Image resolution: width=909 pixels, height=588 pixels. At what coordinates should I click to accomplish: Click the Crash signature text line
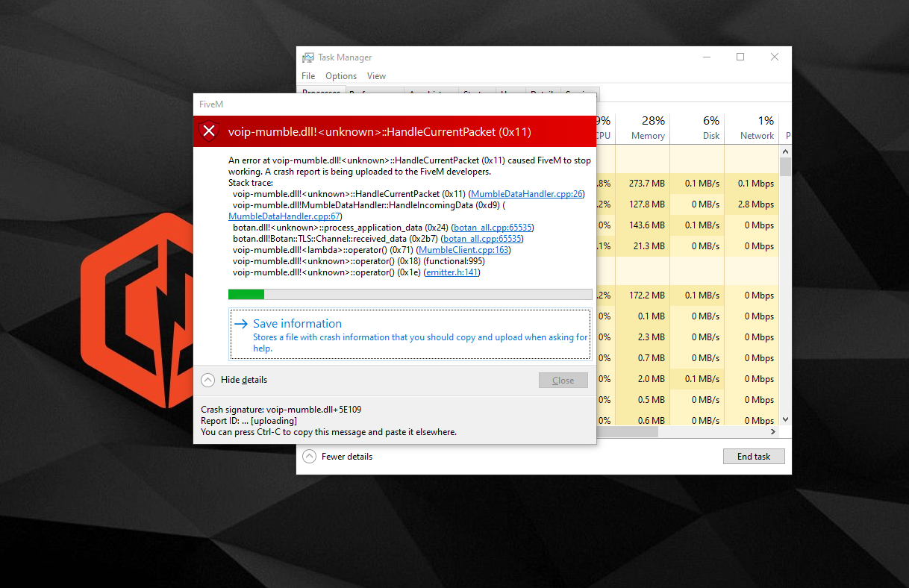point(281,410)
